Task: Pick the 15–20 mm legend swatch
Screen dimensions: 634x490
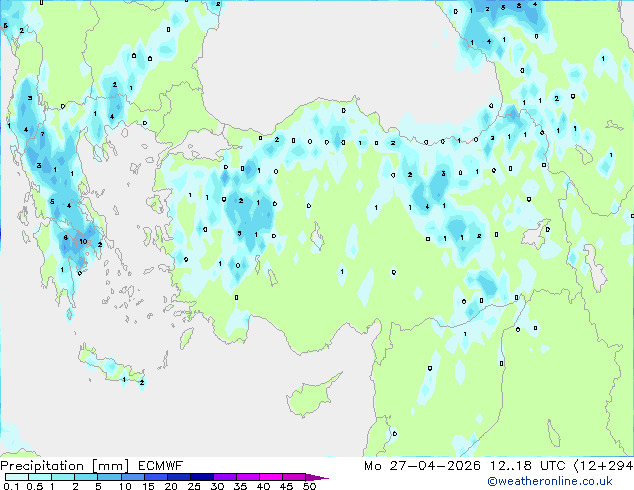Action: coord(155,477)
